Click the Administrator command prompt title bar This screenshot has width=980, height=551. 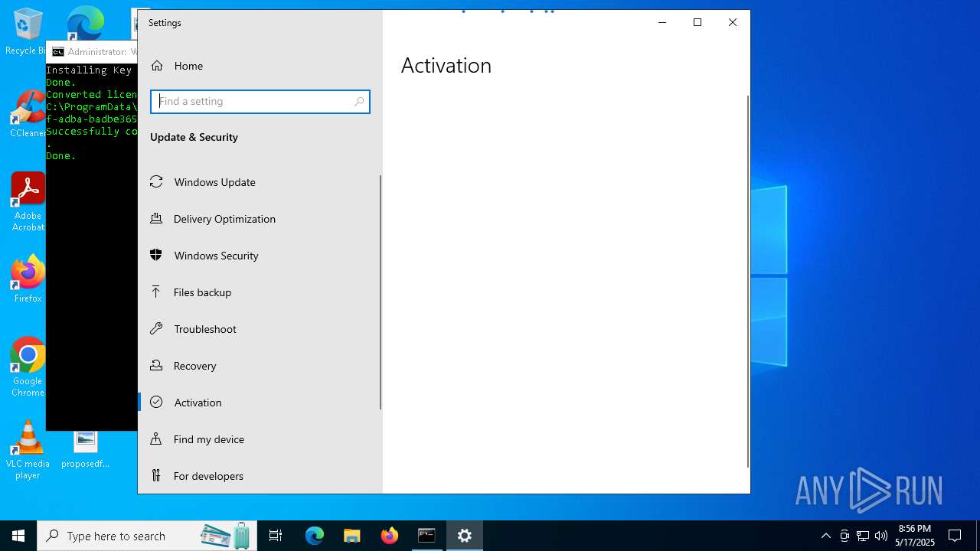[x=92, y=52]
